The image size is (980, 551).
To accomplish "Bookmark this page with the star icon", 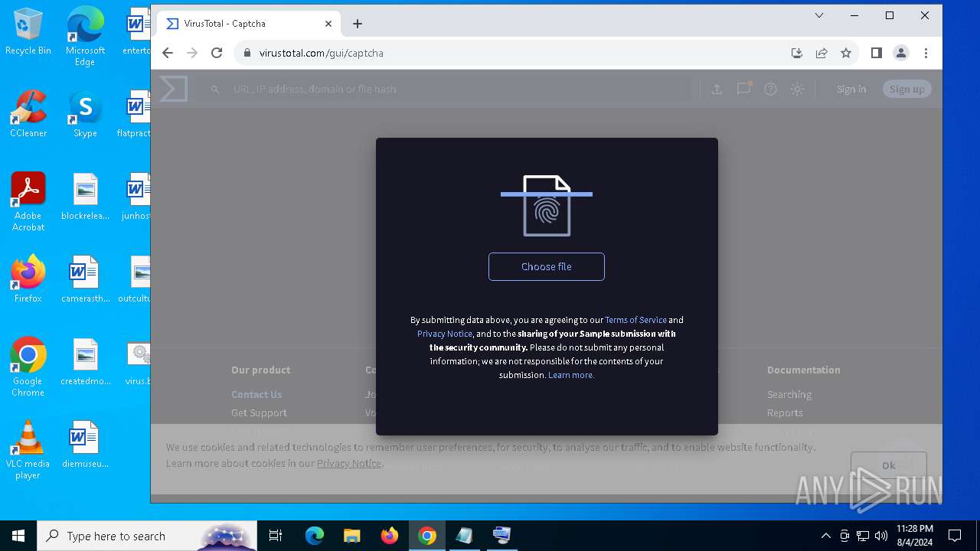I will coord(846,53).
